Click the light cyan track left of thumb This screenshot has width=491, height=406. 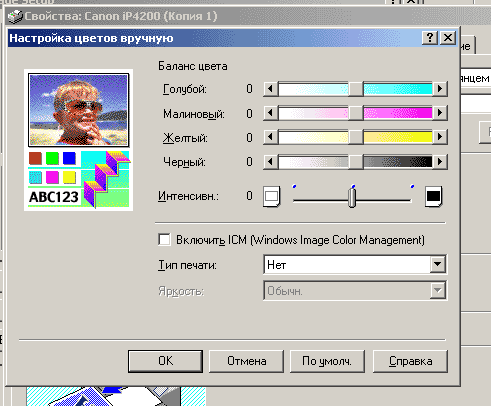(313, 89)
